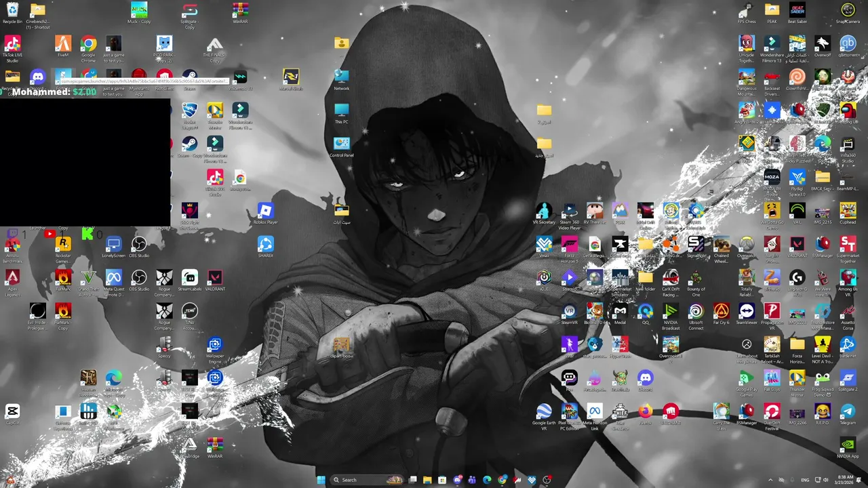Viewport: 868px width, 488px height.
Task: Launch THE FINALS - Copy shortcut
Action: pyautogui.click(x=215, y=47)
